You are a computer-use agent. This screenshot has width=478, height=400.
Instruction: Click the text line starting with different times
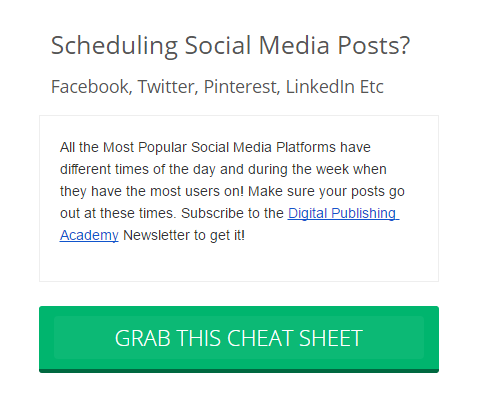[223, 169]
